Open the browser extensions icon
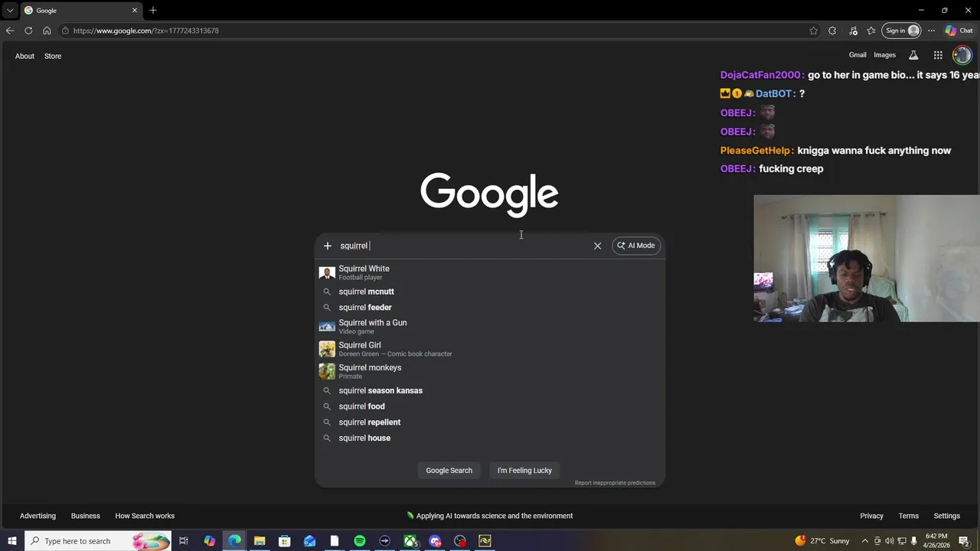Screen dimensions: 980x551 [833, 31]
